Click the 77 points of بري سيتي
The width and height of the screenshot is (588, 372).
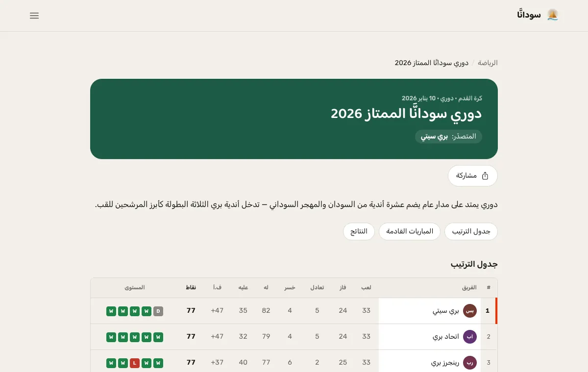coord(191,311)
